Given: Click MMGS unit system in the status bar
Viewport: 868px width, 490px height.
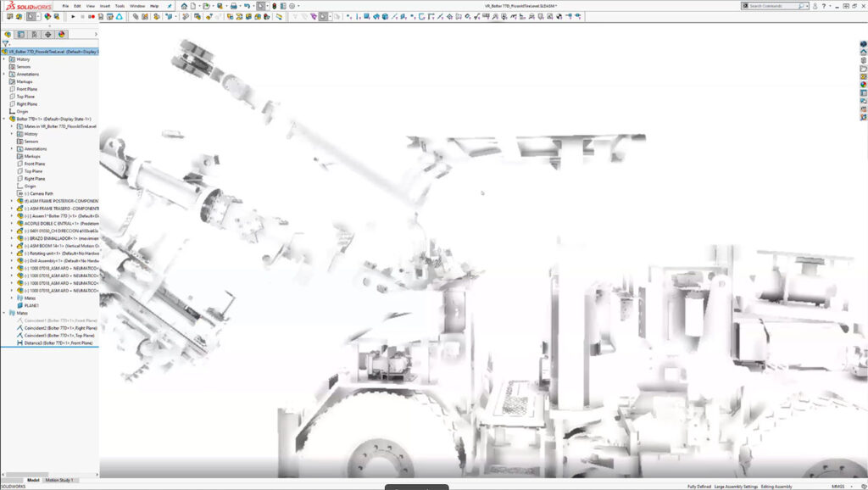Looking at the screenshot, I should click(x=837, y=486).
